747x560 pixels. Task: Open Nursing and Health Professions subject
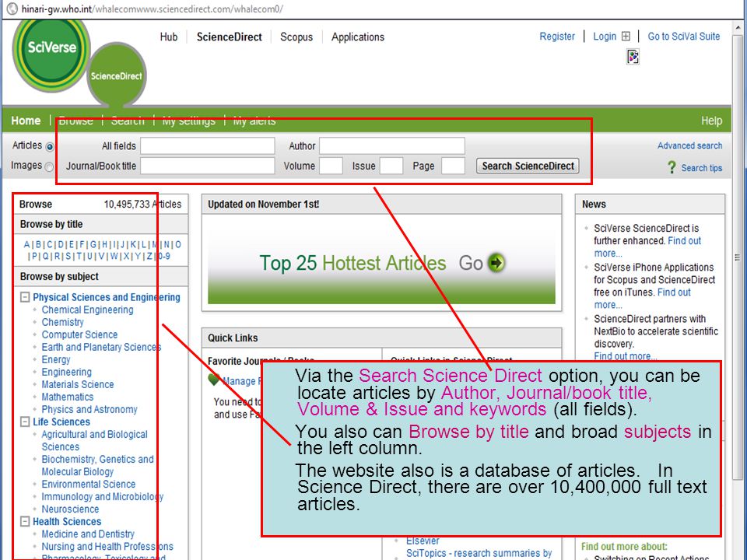tap(107, 547)
